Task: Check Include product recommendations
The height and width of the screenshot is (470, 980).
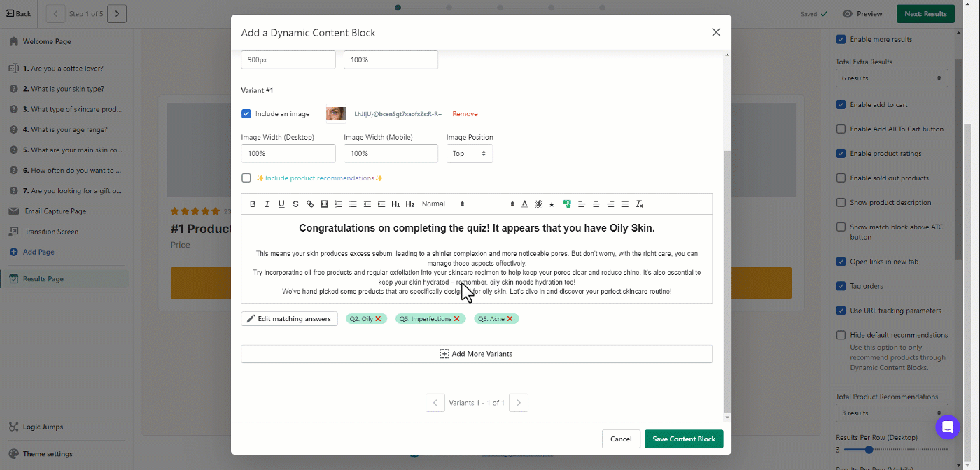Action: pyautogui.click(x=246, y=178)
